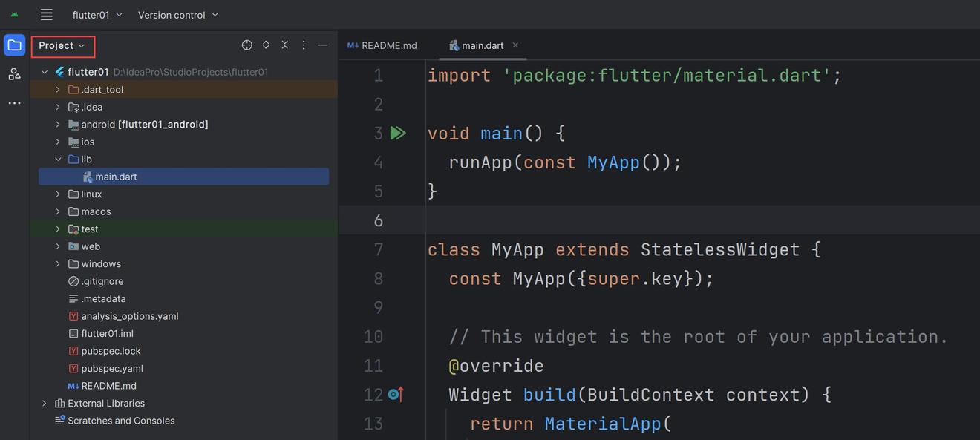The height and width of the screenshot is (440, 980).
Task: Open the Version control dropdown
Action: click(x=178, y=15)
